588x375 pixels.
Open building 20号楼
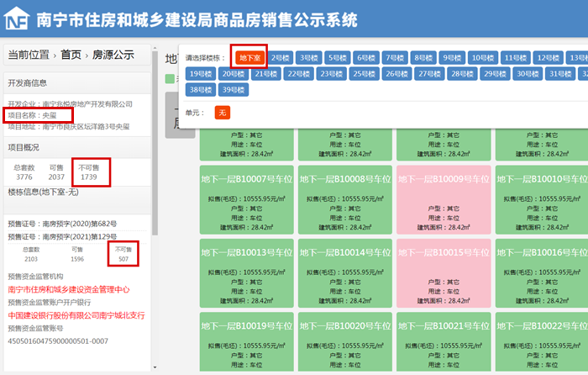tap(234, 74)
